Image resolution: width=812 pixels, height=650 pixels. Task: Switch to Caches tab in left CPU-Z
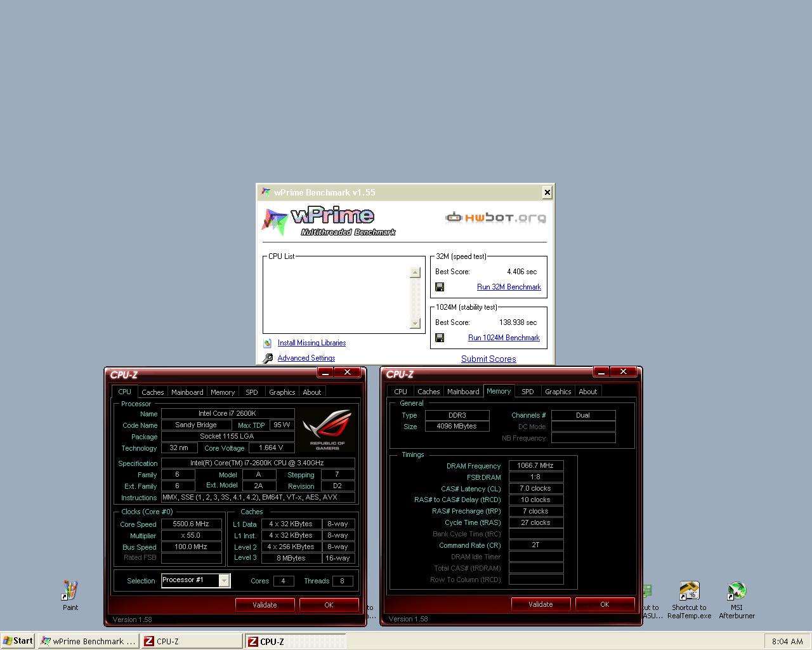[153, 392]
